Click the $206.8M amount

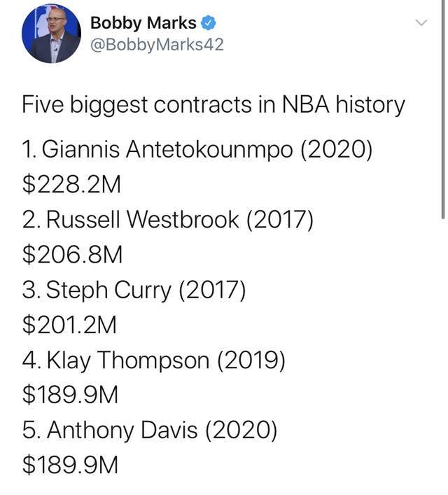(x=72, y=255)
